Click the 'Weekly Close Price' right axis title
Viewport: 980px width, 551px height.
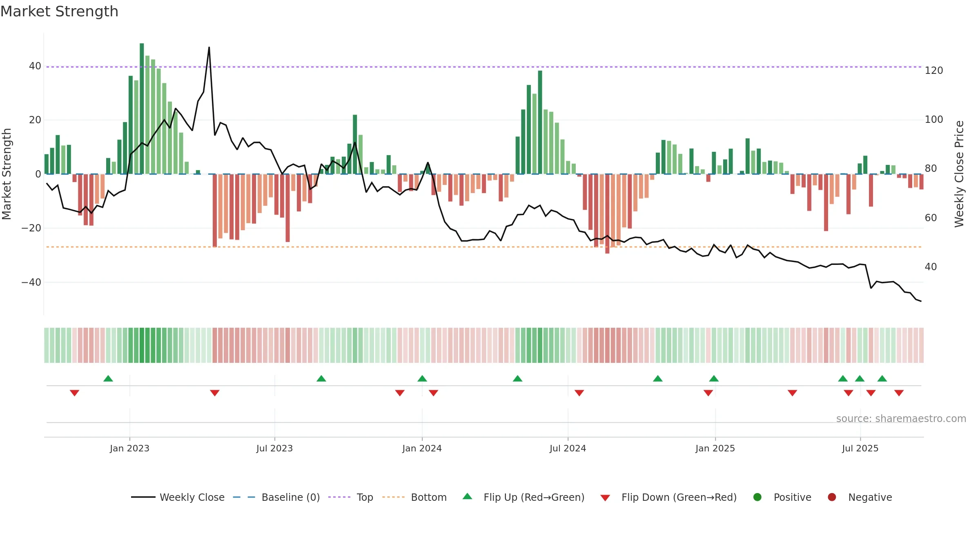[959, 174]
